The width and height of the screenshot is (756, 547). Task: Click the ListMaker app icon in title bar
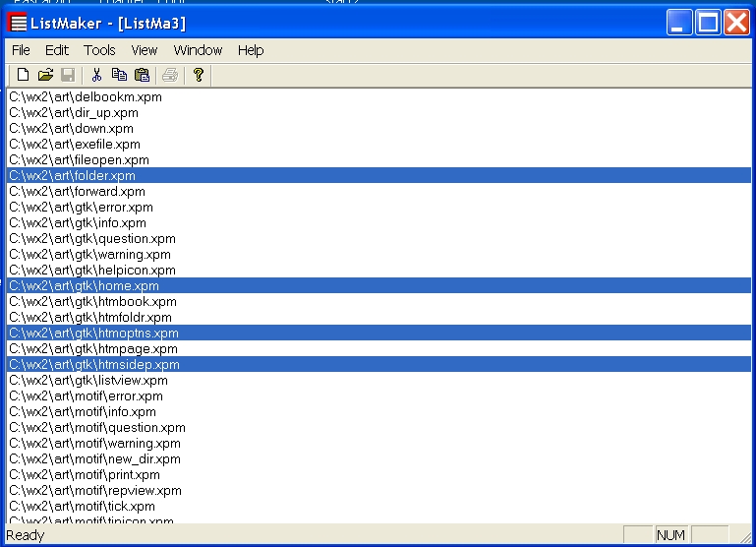(18, 23)
